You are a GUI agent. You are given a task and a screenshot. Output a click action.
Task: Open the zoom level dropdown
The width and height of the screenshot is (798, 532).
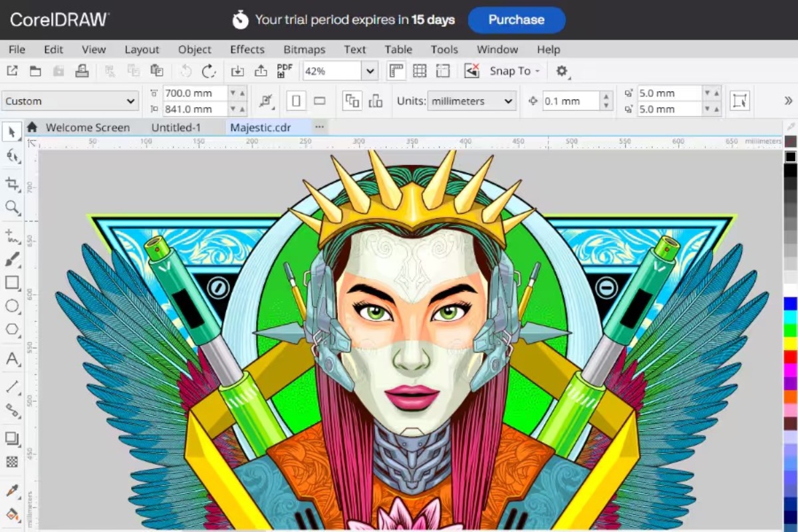[370, 70]
